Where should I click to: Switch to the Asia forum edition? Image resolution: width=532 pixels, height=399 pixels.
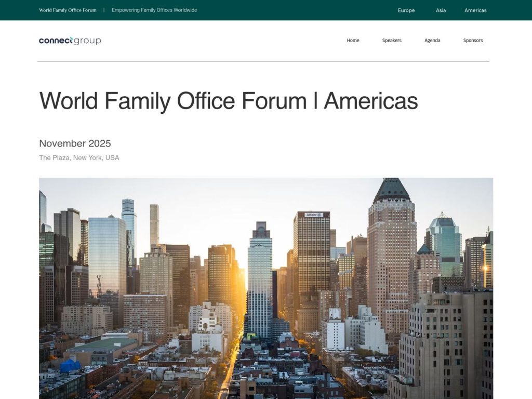[x=440, y=10]
